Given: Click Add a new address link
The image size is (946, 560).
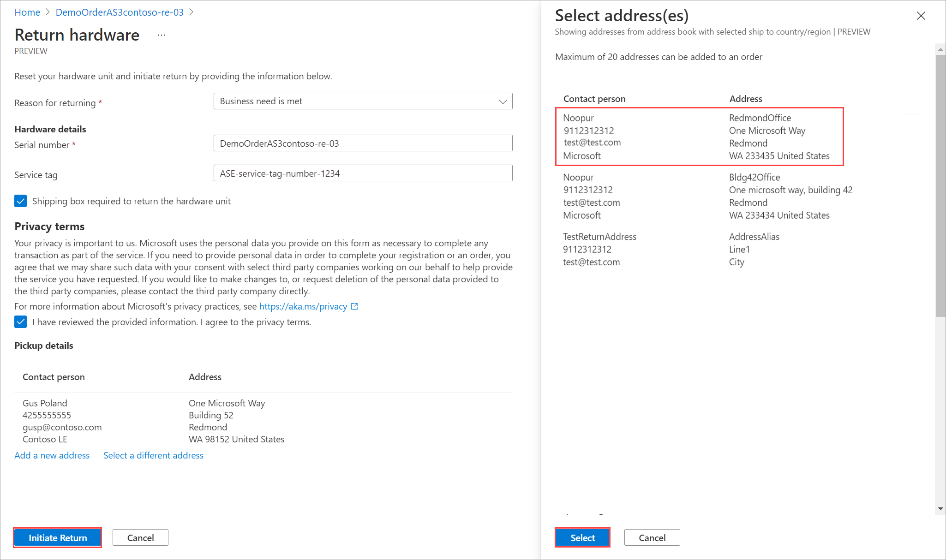Looking at the screenshot, I should [52, 455].
